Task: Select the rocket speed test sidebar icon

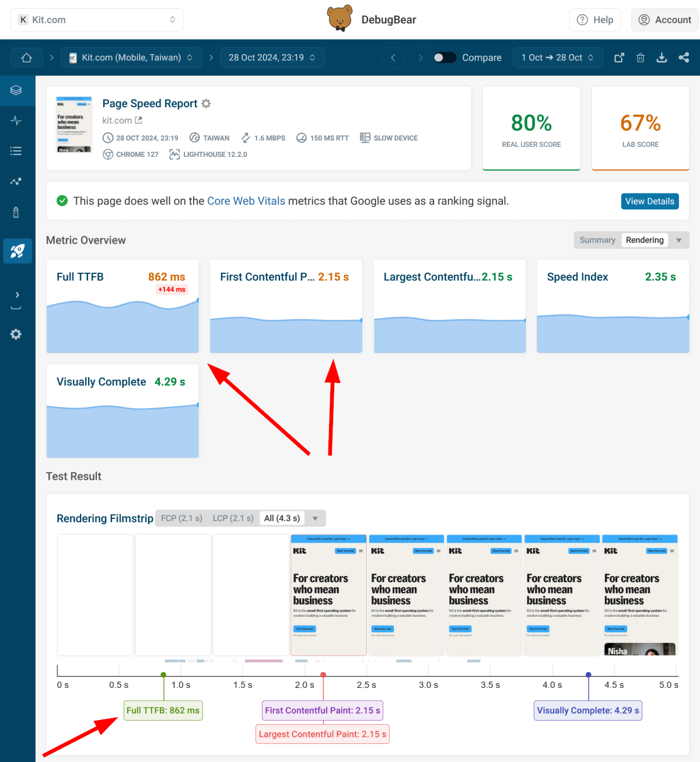Action: [x=17, y=251]
